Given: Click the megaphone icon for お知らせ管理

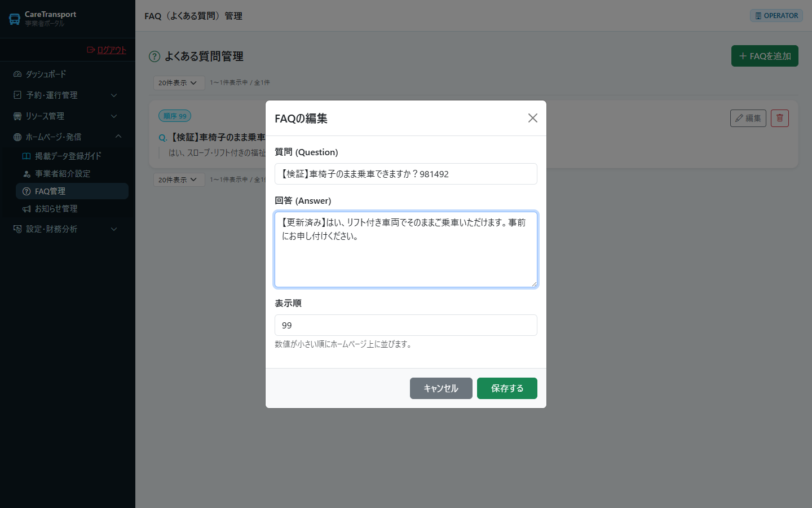Looking at the screenshot, I should coord(27,209).
